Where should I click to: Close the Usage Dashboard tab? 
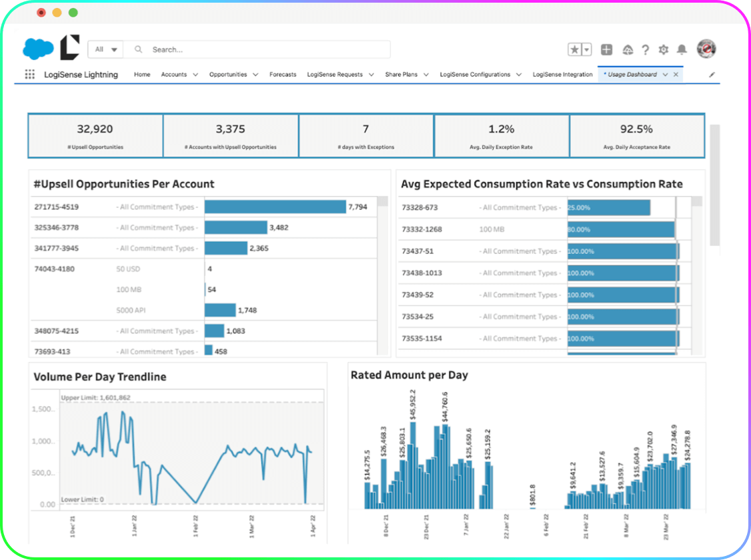click(676, 75)
